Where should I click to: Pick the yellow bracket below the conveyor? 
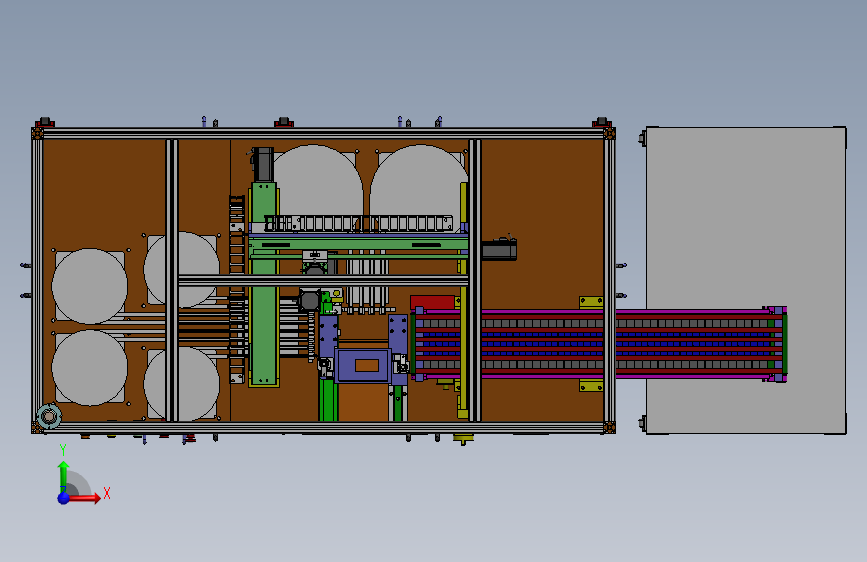coord(591,386)
